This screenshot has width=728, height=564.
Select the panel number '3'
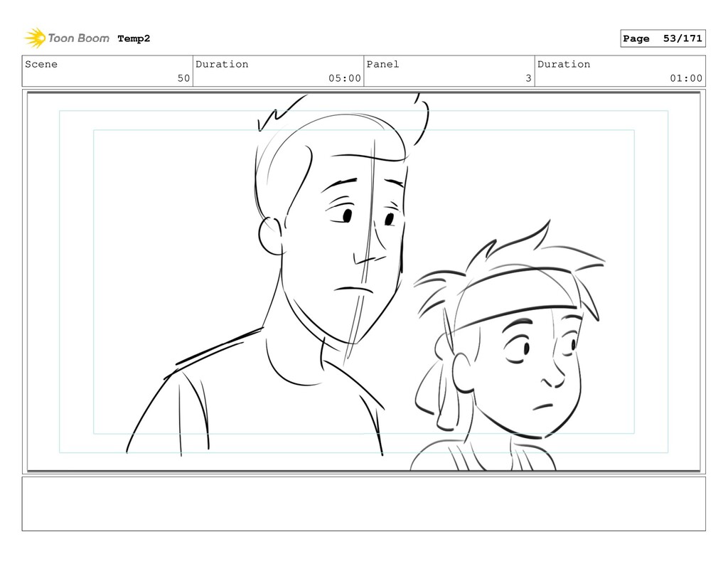528,78
